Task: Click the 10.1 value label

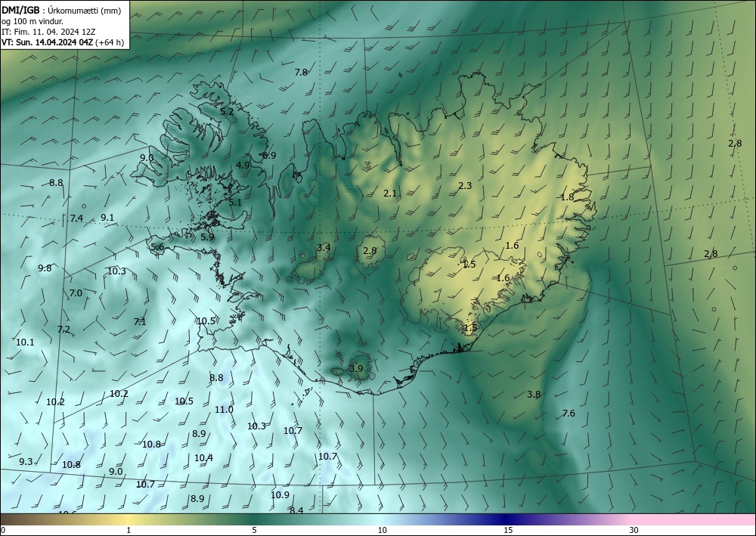Action: click(25, 342)
